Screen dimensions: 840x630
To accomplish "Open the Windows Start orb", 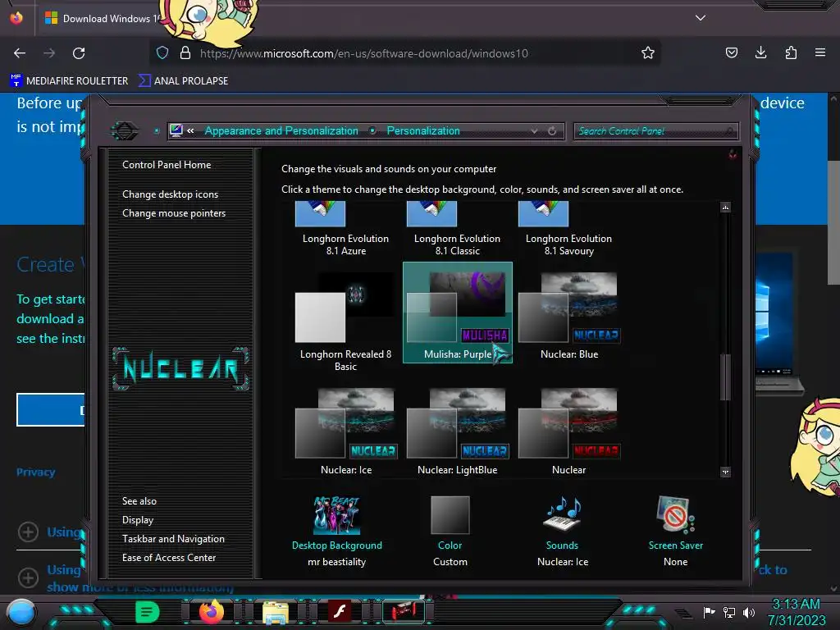I will (x=21, y=612).
